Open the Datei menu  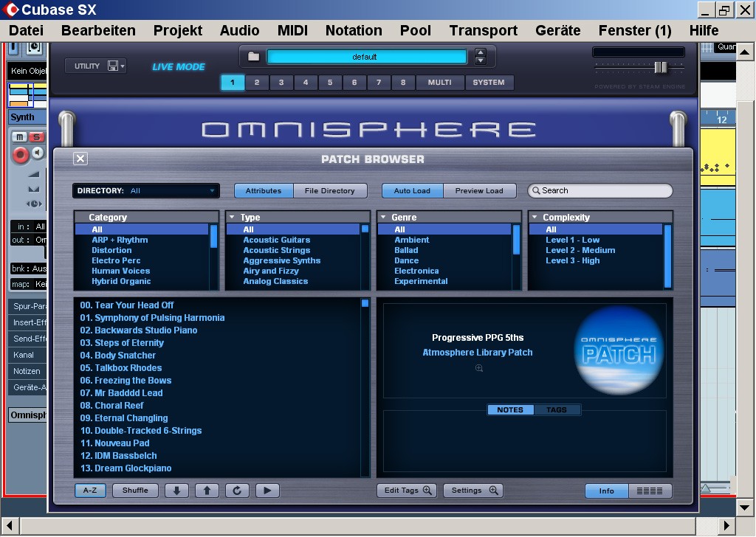(26, 30)
